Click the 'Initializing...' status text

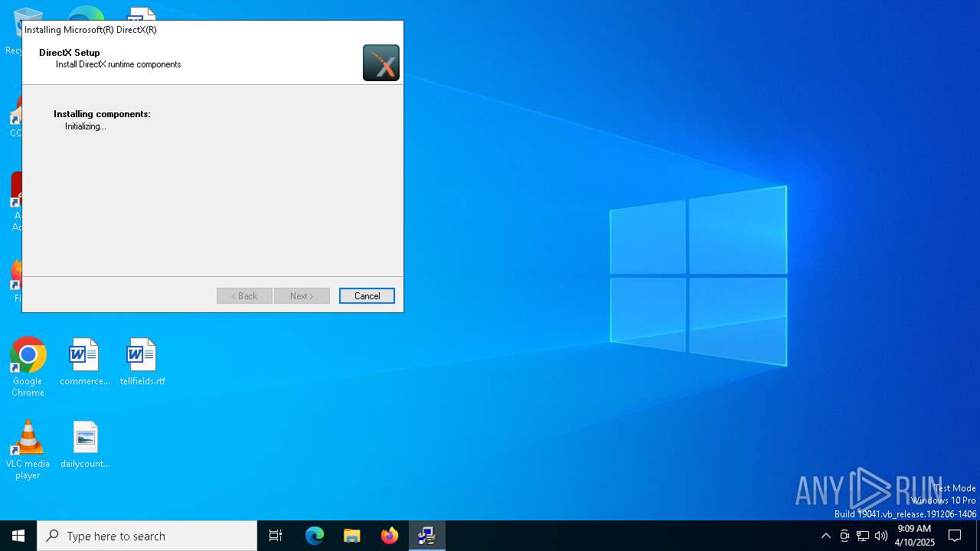86,126
